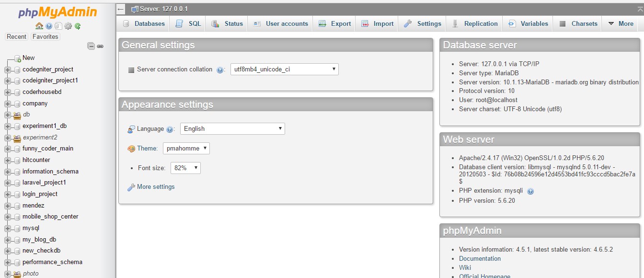This screenshot has height=278, width=644.
Task: Open the codeigniter_project1 database
Action: click(x=50, y=81)
